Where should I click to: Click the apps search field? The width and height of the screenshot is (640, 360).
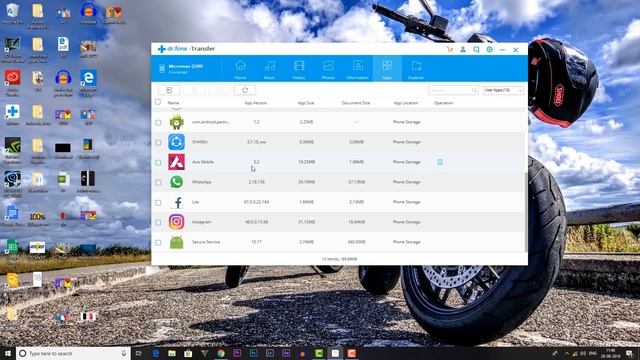(x=453, y=90)
